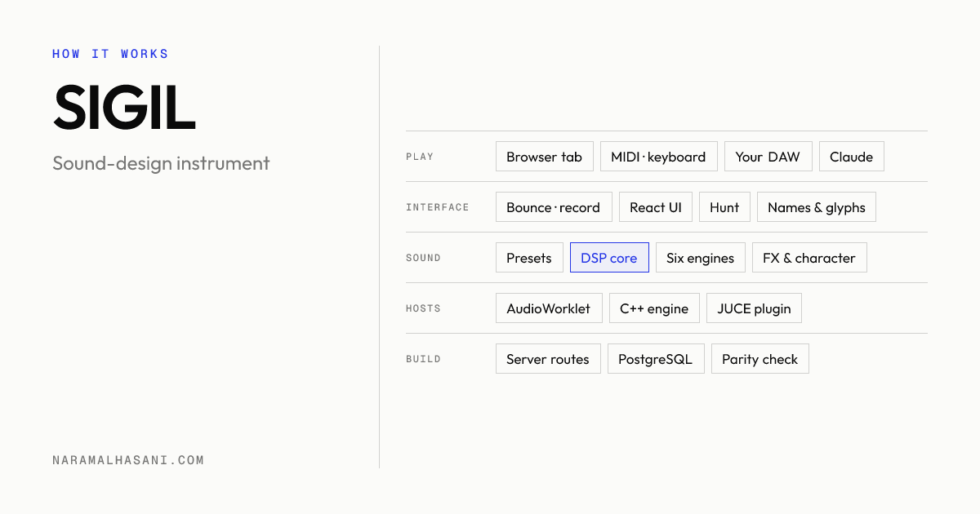Screen dimensions: 980x514
Task: Click the Server routes chip
Action: [547, 359]
